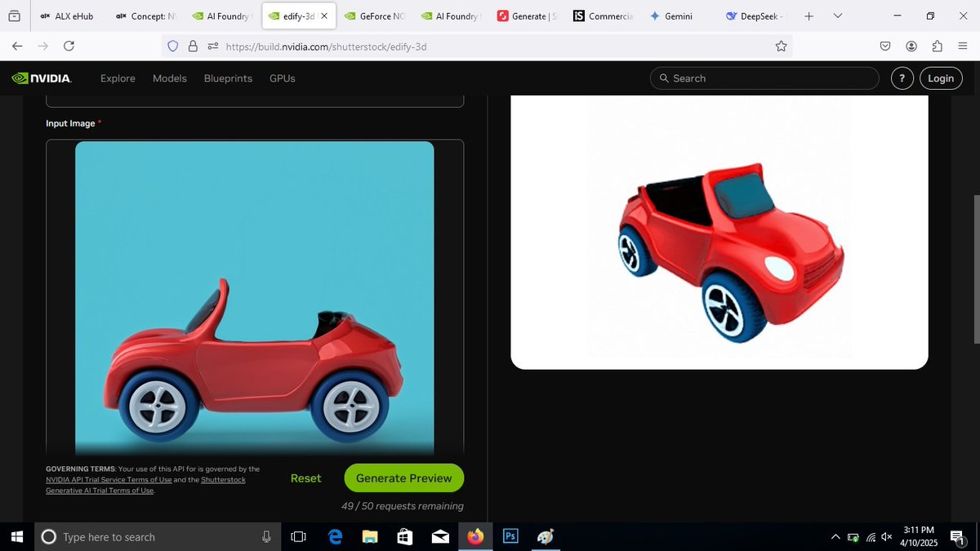Expand hidden icons in the system tray
Viewport: 980px width, 551px height.
835,536
